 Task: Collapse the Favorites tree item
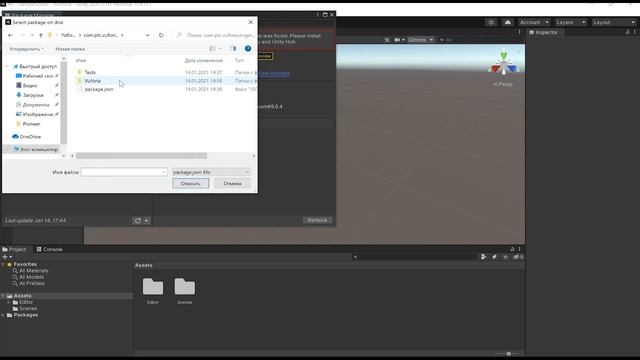pyautogui.click(x=4, y=264)
